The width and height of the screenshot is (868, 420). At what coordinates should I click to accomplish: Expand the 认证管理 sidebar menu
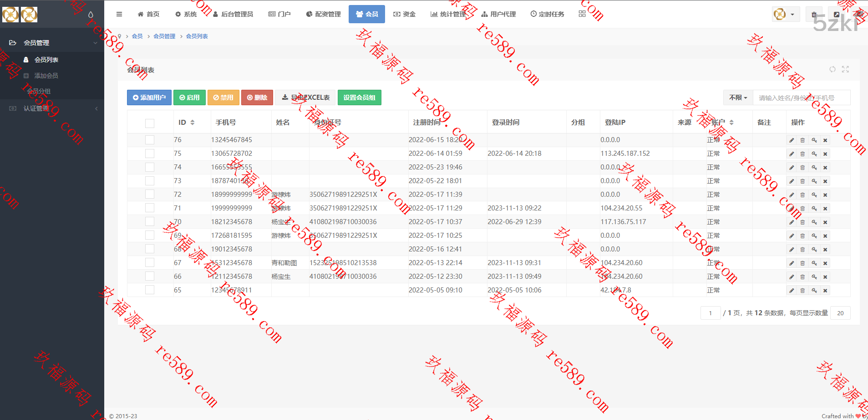click(x=52, y=108)
